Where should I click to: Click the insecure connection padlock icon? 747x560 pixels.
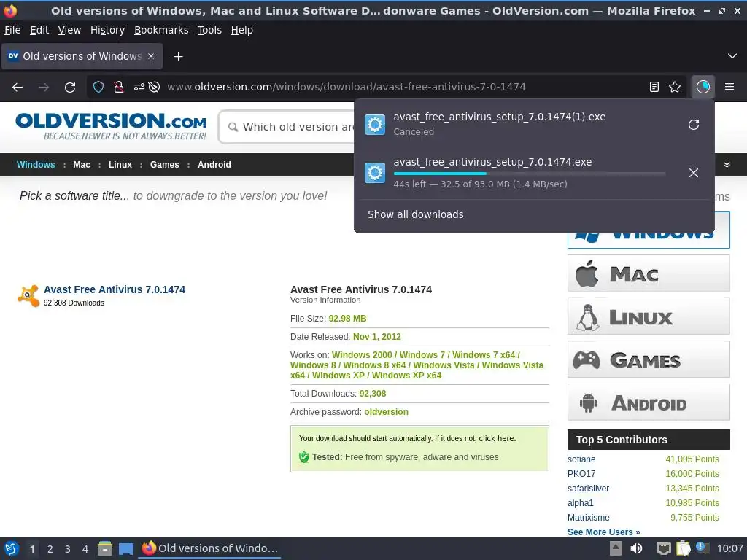(x=119, y=87)
